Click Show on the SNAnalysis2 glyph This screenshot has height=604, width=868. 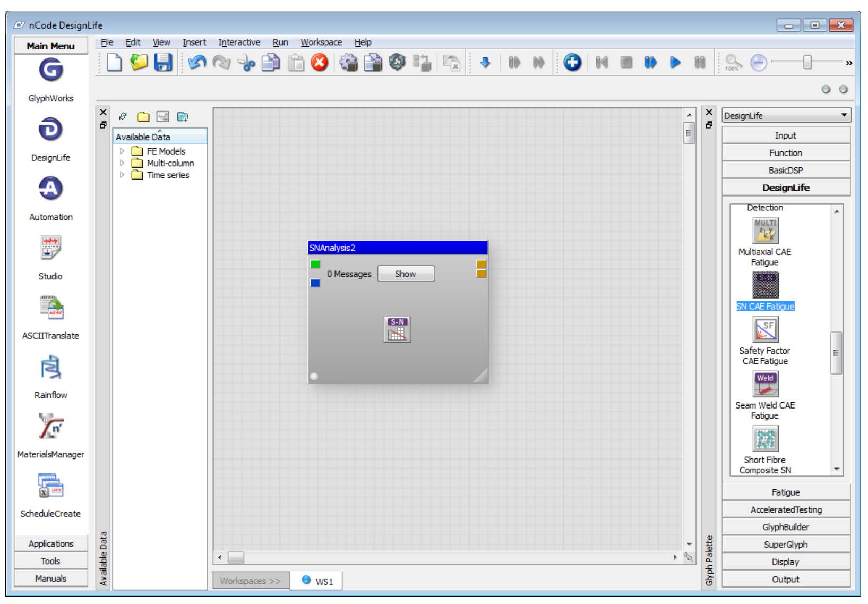[x=406, y=274]
